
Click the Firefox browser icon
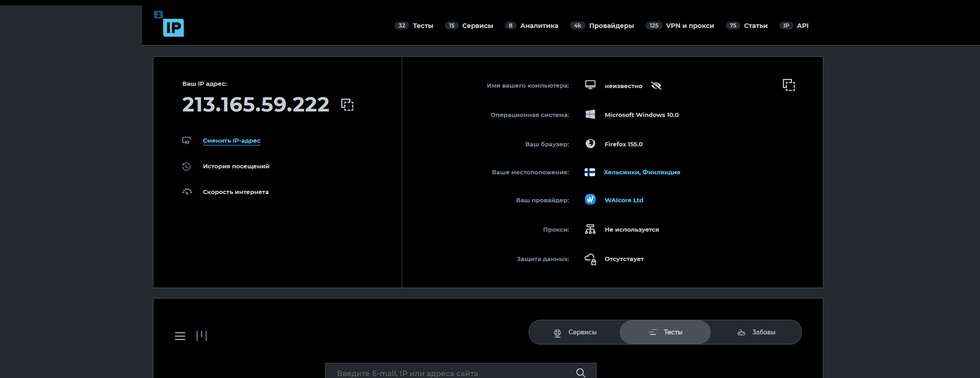click(x=590, y=144)
